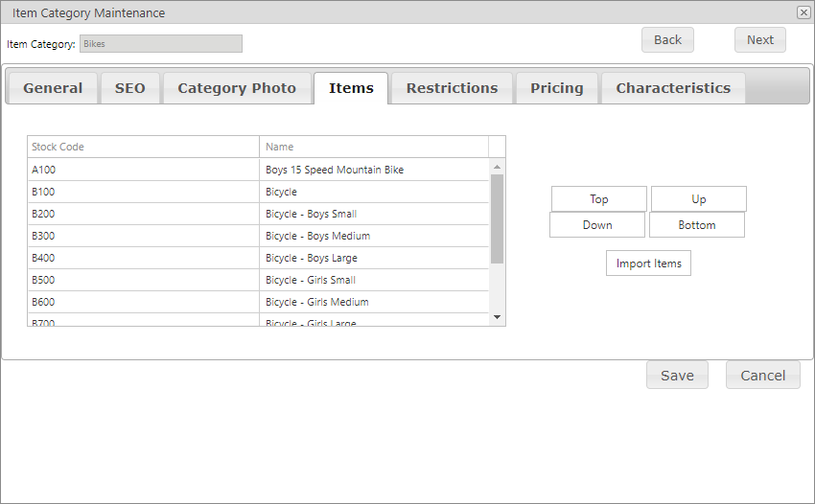Click the Cancel button
815x504 pixels.
coord(763,376)
